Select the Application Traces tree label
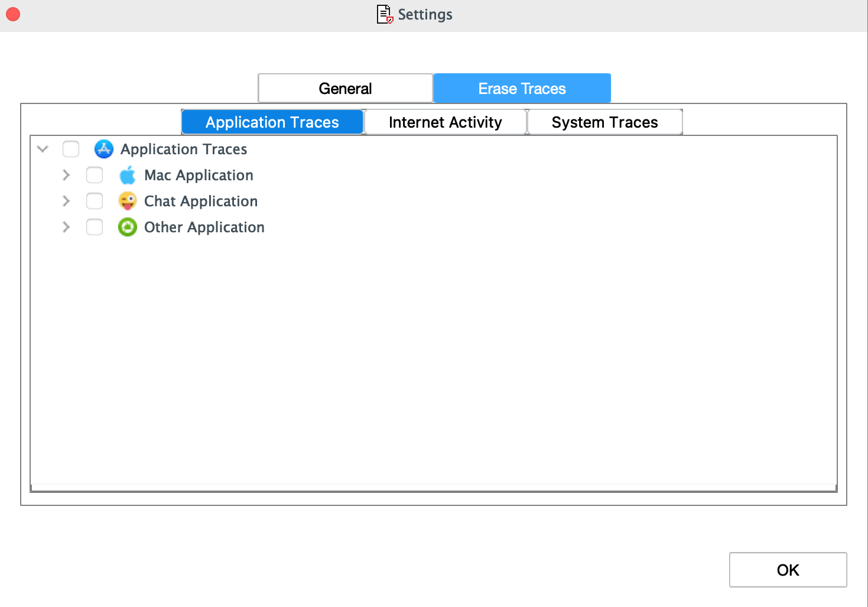This screenshot has width=868, height=607. click(184, 149)
